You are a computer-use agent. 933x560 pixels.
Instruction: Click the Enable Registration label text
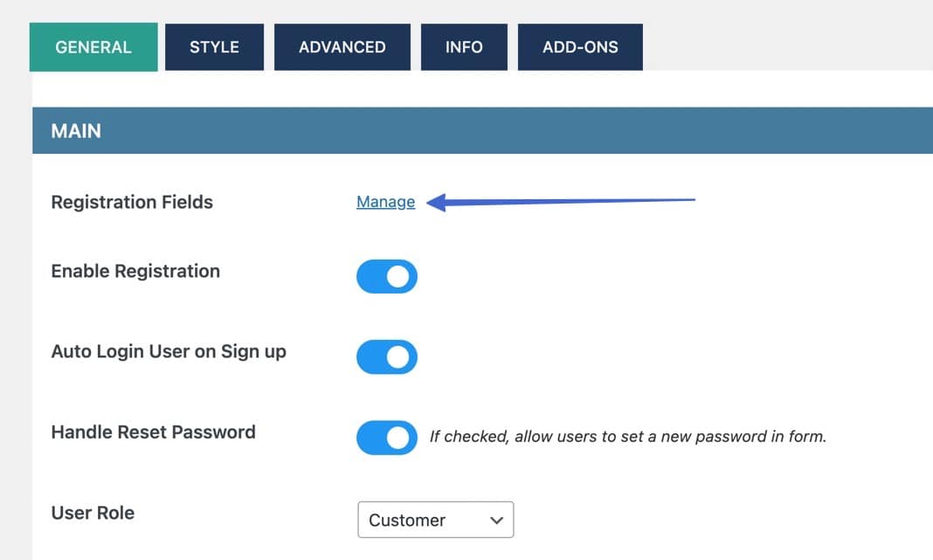[135, 271]
